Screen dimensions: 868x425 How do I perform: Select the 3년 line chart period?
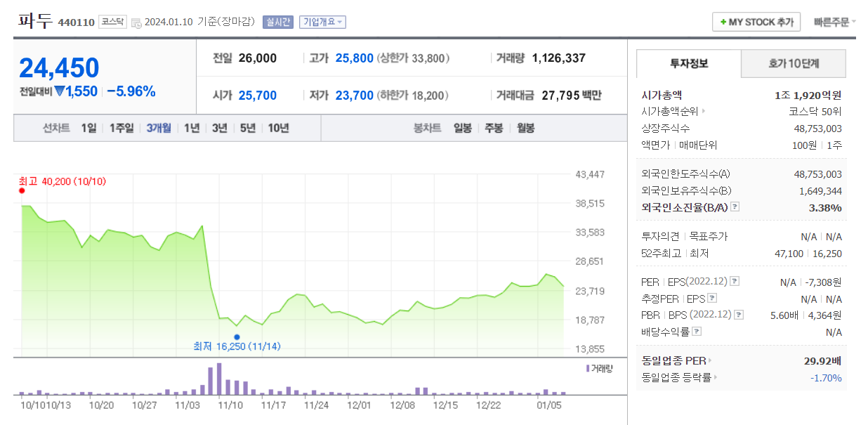coord(220,128)
